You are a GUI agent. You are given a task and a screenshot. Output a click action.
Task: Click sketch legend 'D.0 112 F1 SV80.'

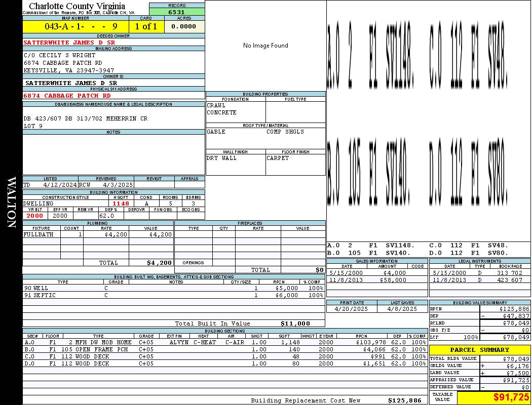469,253
